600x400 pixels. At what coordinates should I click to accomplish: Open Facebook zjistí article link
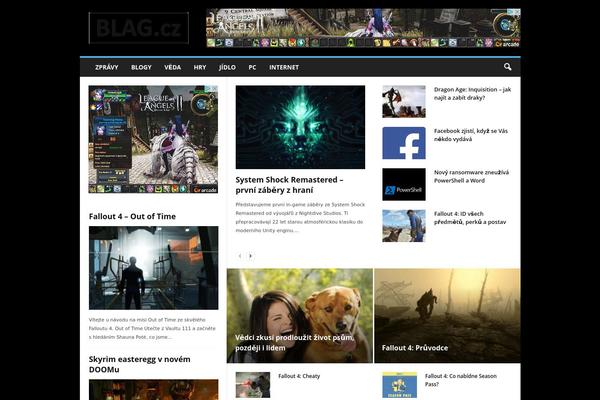[x=471, y=135]
